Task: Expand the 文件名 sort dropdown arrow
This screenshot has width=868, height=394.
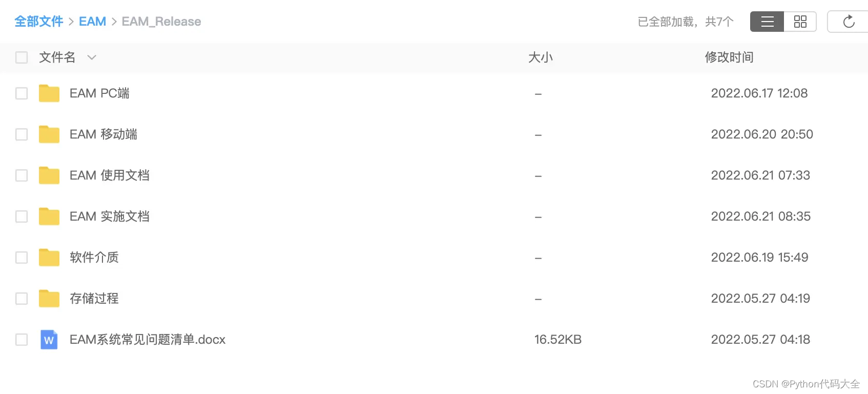Action: [92, 57]
